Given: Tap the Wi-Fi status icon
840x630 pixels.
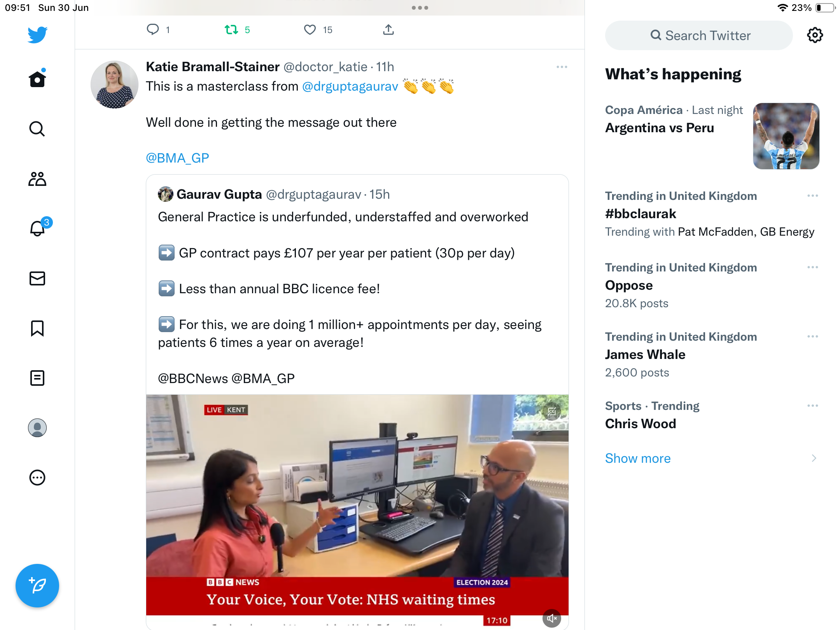Looking at the screenshot, I should click(x=782, y=8).
